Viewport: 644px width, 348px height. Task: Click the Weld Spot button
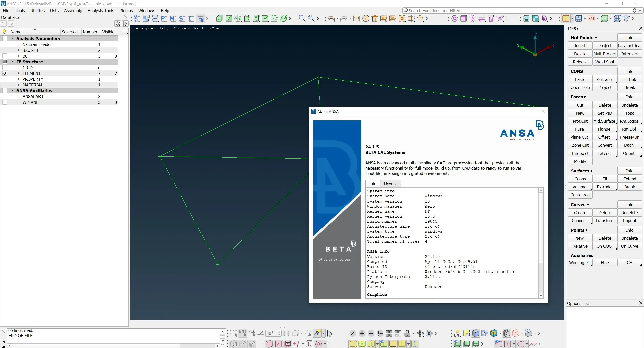[605, 62]
